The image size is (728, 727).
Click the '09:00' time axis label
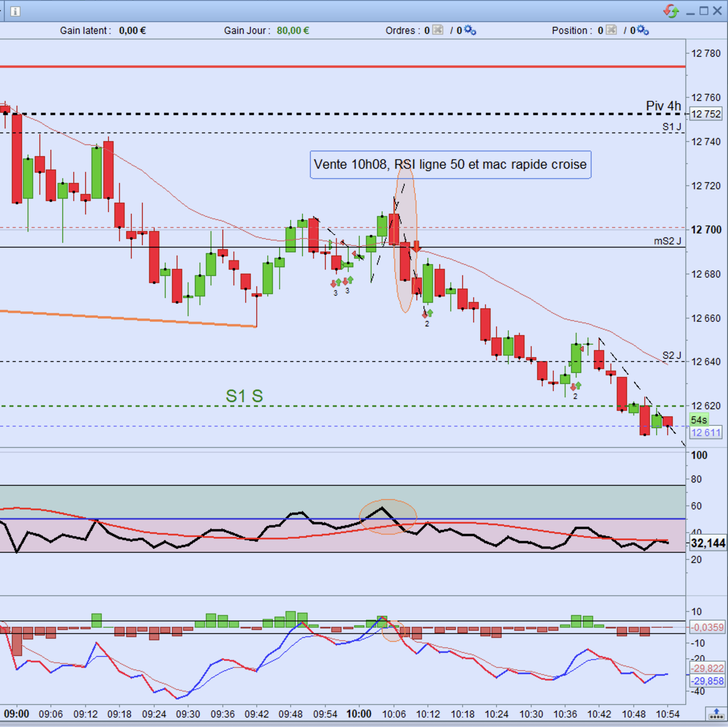(16, 714)
